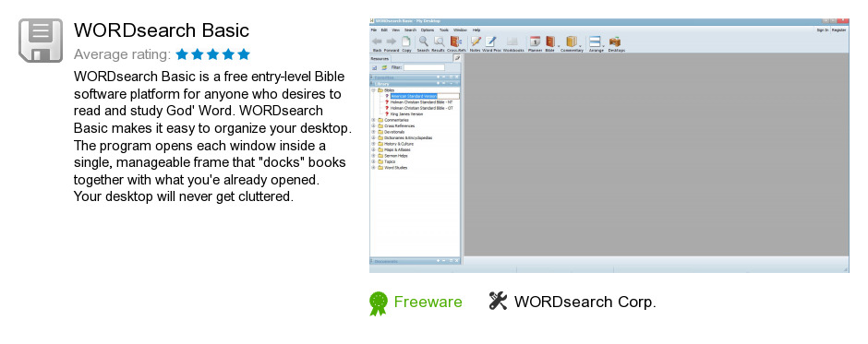Open the View menu
This screenshot has width=868, height=344.
[396, 30]
